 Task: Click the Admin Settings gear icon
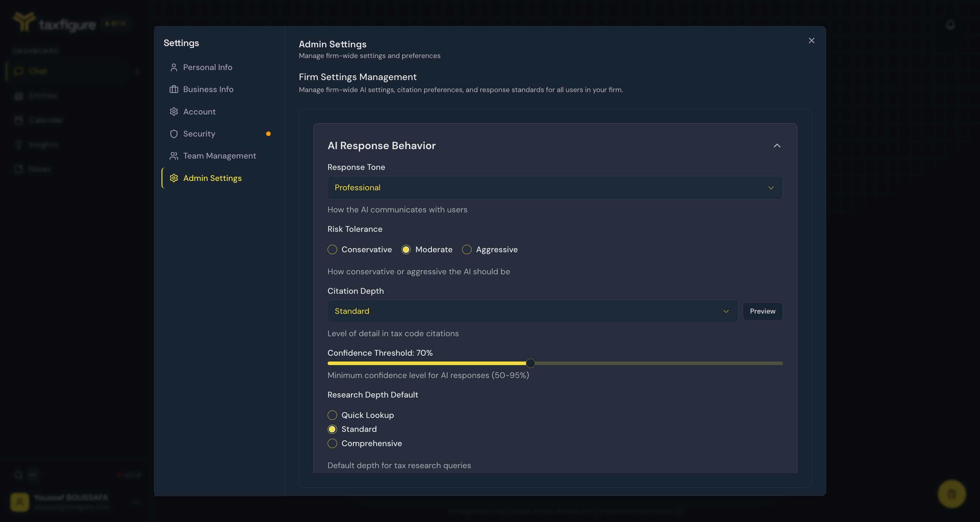pos(174,178)
